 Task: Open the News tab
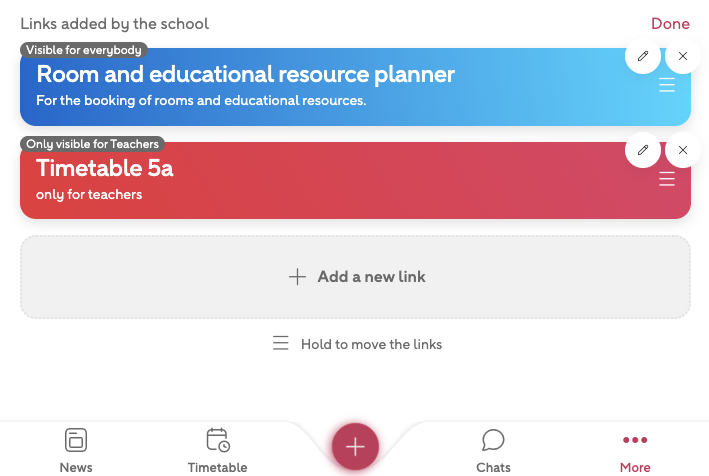76,449
